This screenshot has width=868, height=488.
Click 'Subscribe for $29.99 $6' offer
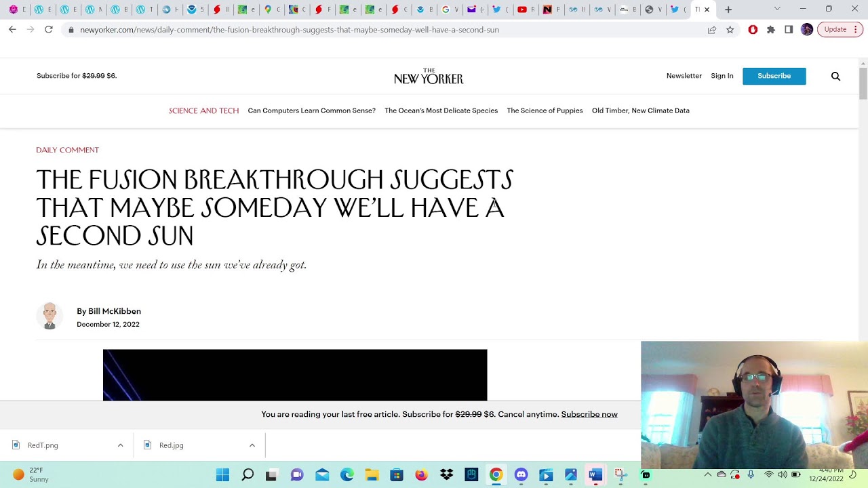pyautogui.click(x=77, y=76)
